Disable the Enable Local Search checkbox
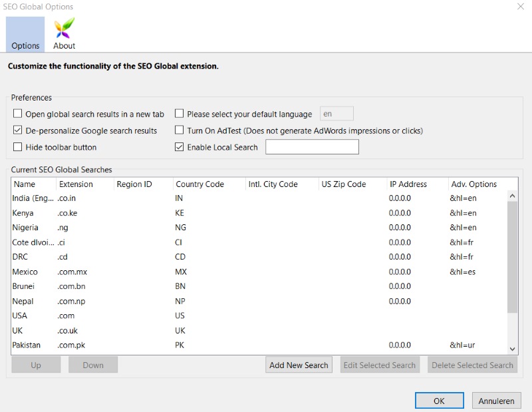Image resolution: width=532 pixels, height=412 pixels. (x=179, y=146)
